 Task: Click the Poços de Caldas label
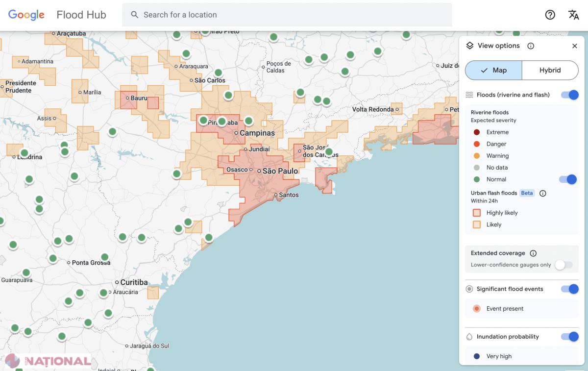click(x=279, y=67)
